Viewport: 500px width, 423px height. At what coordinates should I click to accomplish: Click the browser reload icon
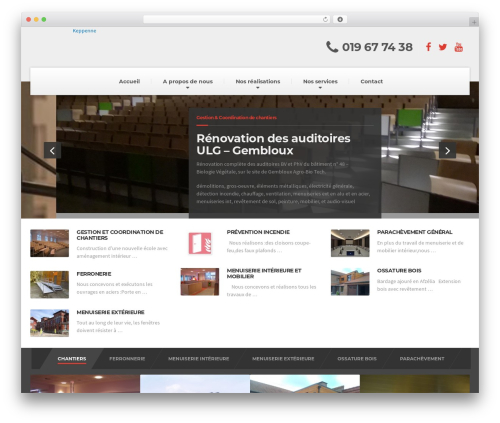coord(325,19)
